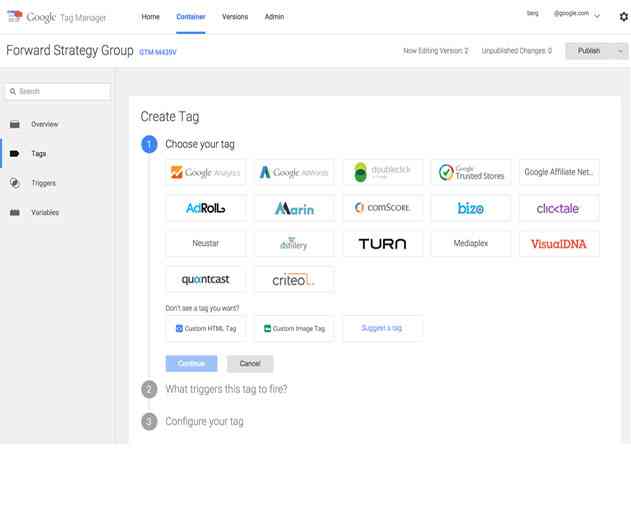Screen dimensions: 631x522
Task: Pick the Neustar tag tile
Action: (206, 243)
